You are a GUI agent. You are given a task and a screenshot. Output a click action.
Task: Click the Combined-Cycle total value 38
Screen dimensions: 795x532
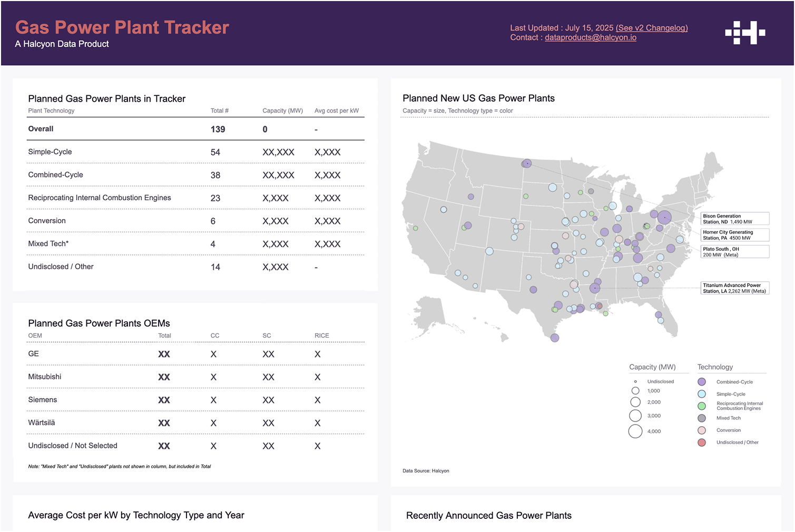tap(215, 175)
